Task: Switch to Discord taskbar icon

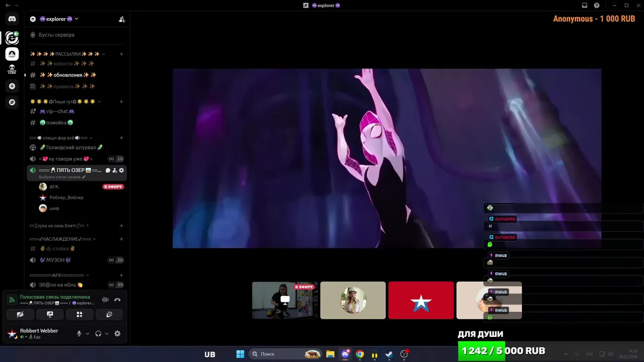Action: tap(345, 354)
